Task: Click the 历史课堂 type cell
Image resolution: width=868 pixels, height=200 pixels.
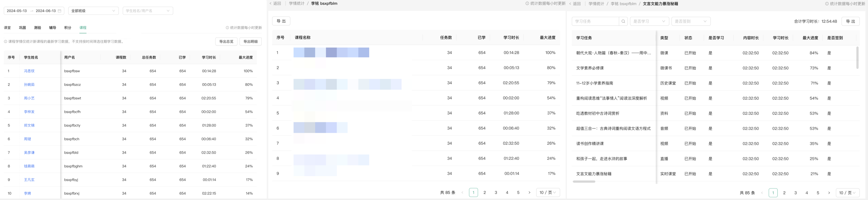Action: click(668, 83)
